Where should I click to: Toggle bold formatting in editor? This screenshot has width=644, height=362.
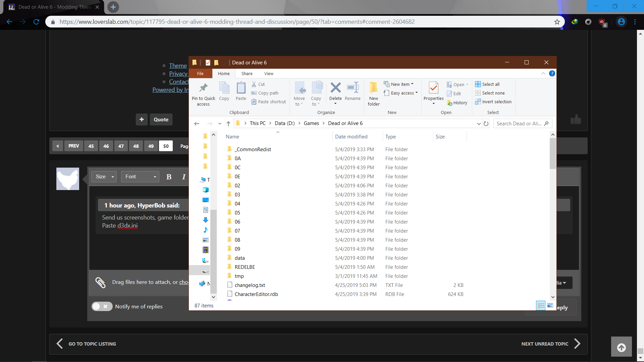(x=169, y=177)
